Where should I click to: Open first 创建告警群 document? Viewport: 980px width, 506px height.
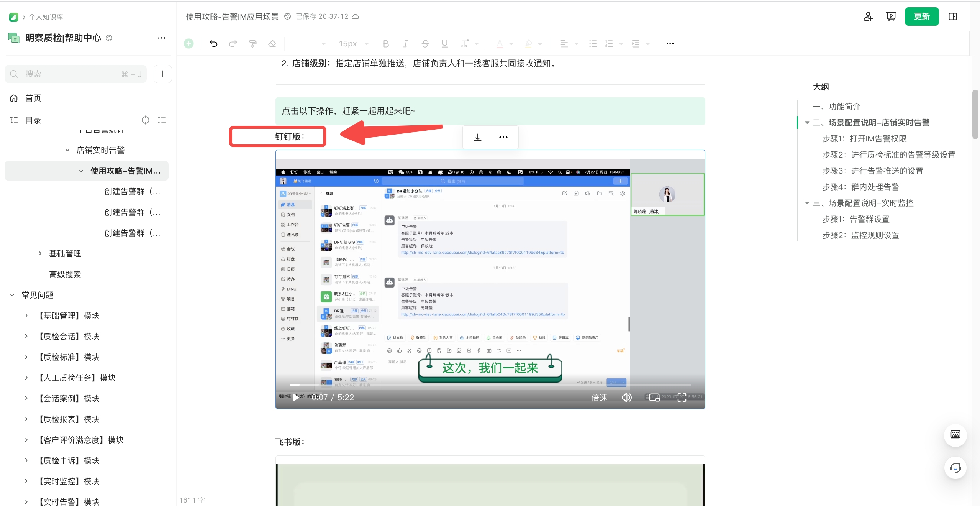132,192
